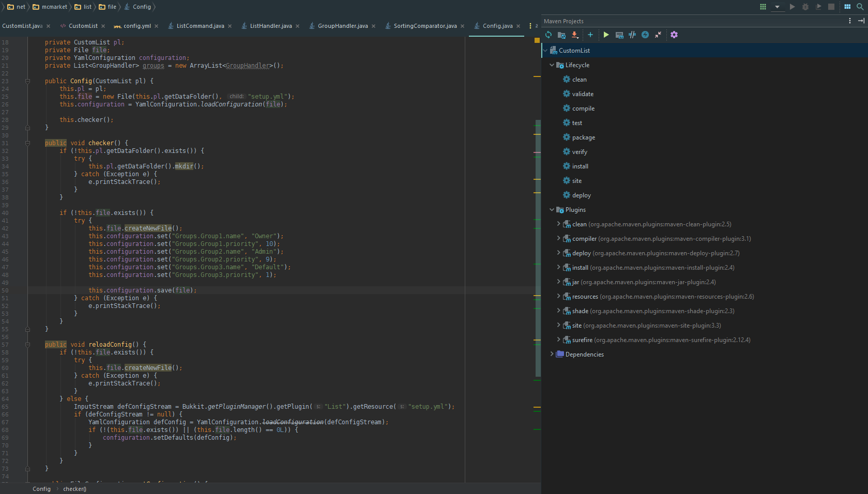
Task: Click Download Sources orange arrow icon
Action: 575,35
